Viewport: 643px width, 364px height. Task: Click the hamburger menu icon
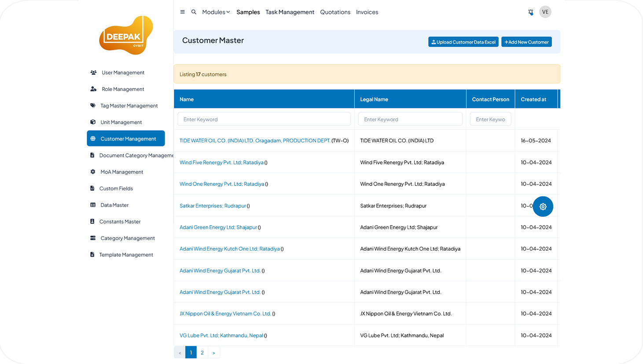pyautogui.click(x=183, y=12)
